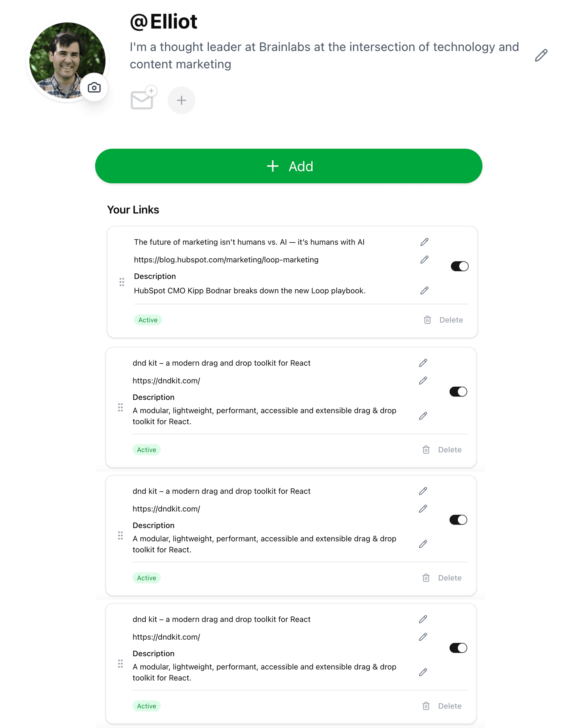Toggle off the HubSpot marketing link
Image resolution: width=581 pixels, height=728 pixels.
click(x=459, y=266)
